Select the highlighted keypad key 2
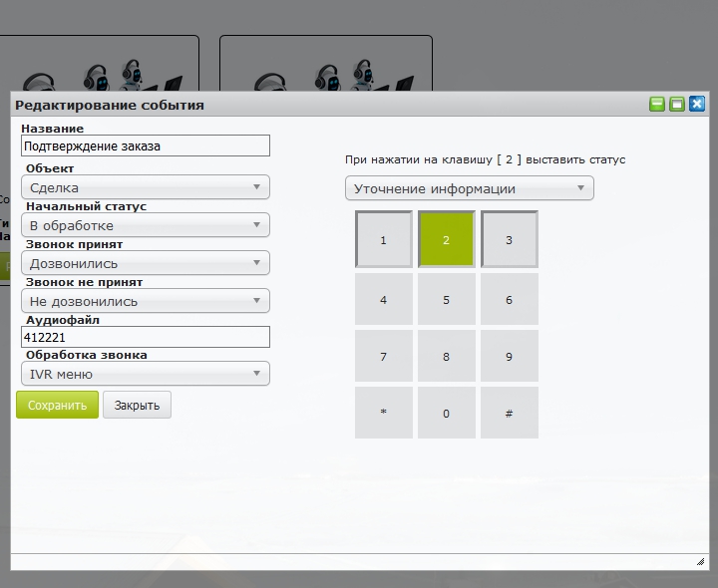 pyautogui.click(x=447, y=239)
